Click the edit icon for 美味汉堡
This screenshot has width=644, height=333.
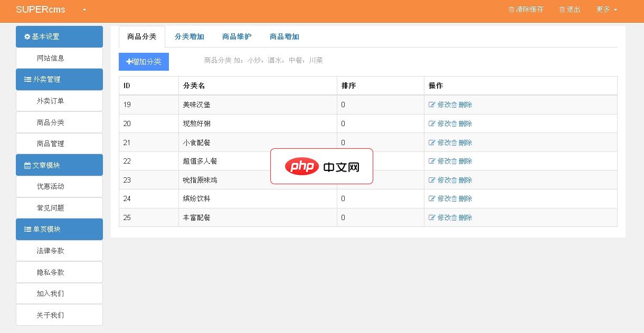pos(432,104)
